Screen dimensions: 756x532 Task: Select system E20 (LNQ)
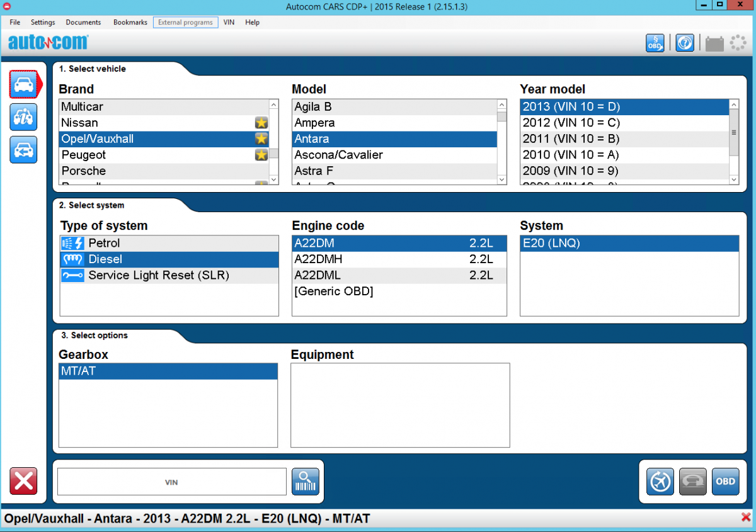tap(629, 243)
